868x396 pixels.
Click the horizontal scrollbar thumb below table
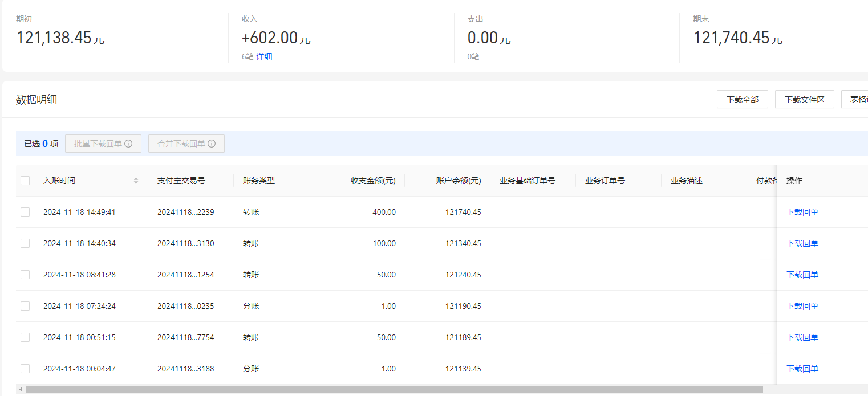click(394, 390)
